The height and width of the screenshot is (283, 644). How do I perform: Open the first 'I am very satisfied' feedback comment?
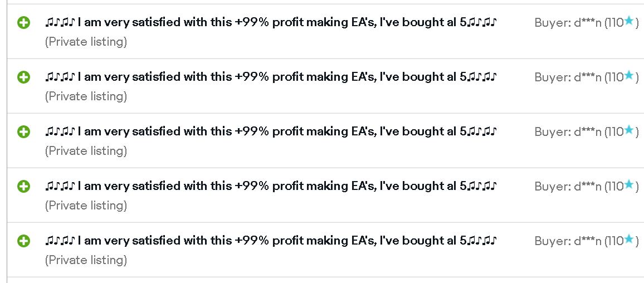pyautogui.click(x=271, y=22)
